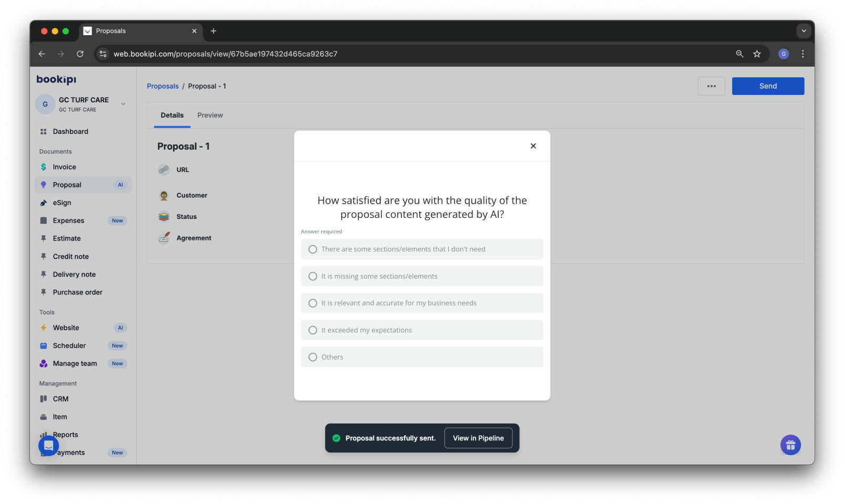Switch to the Preview tab

210,115
